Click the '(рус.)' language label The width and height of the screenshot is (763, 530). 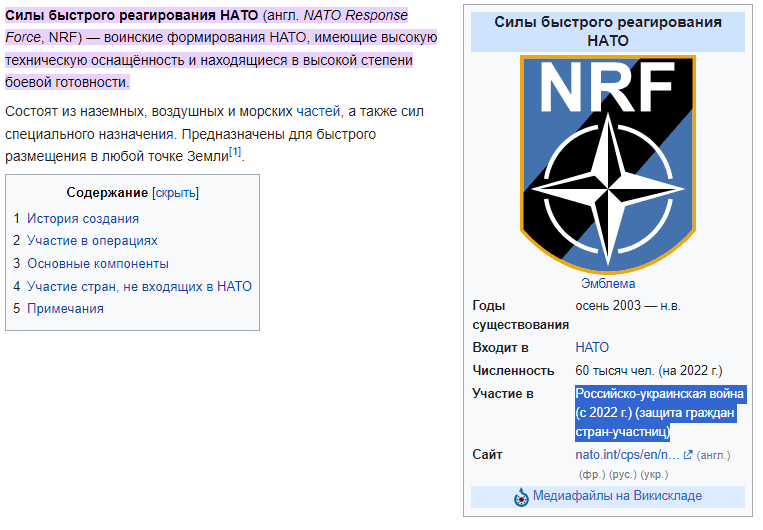(x=622, y=475)
